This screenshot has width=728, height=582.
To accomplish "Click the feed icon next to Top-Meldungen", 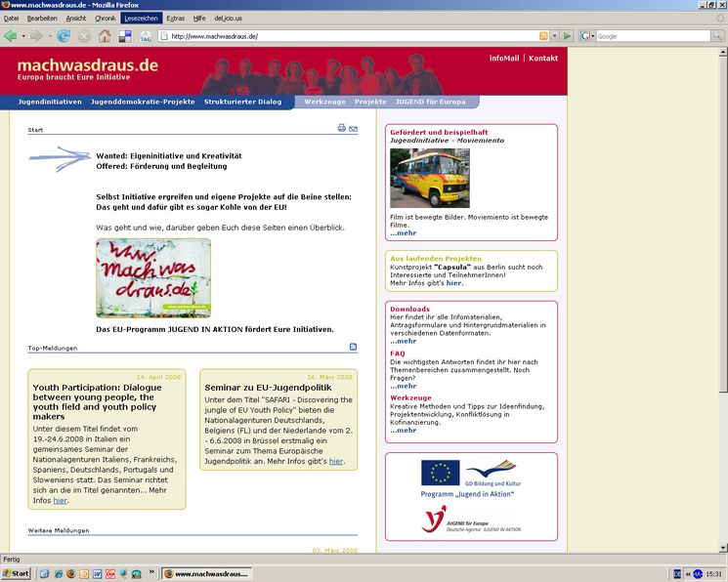I will tap(353, 347).
